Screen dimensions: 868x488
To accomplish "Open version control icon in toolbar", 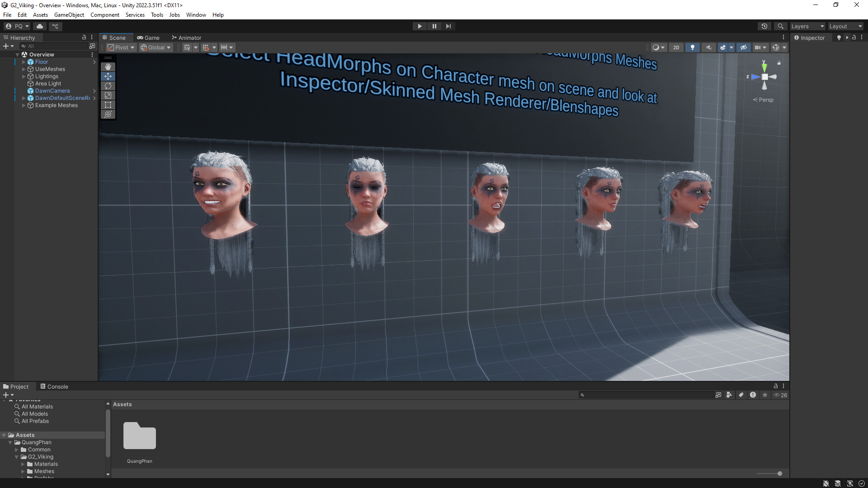I will pyautogui.click(x=55, y=26).
